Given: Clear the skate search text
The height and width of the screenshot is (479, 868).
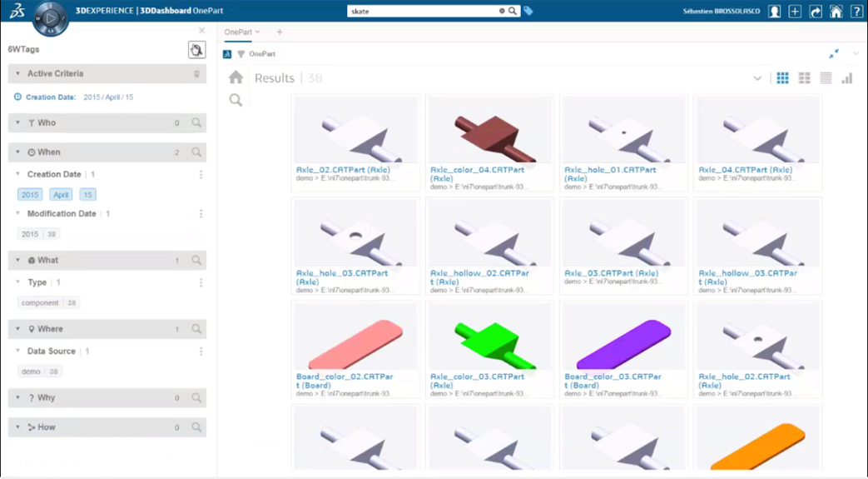Looking at the screenshot, I should pyautogui.click(x=502, y=11).
